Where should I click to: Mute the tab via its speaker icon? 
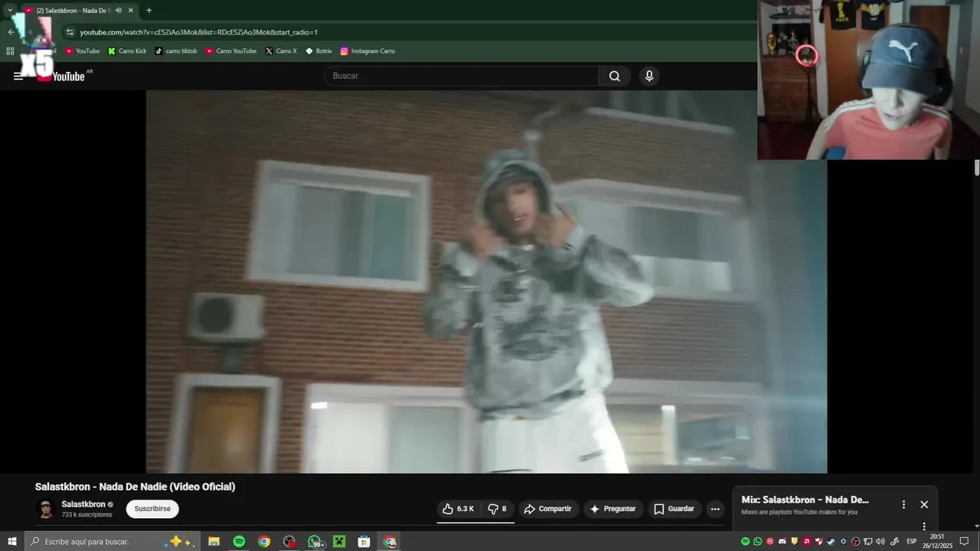point(118,11)
